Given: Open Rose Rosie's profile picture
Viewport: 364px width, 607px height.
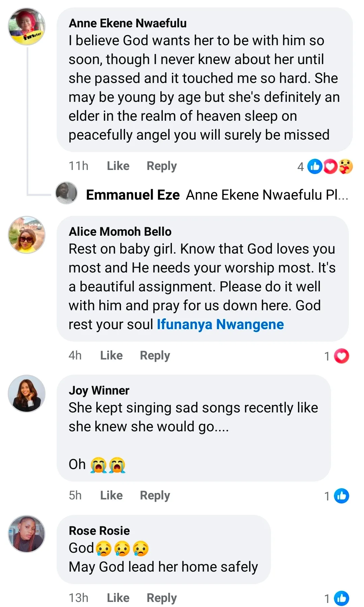Looking at the screenshot, I should tap(27, 533).
